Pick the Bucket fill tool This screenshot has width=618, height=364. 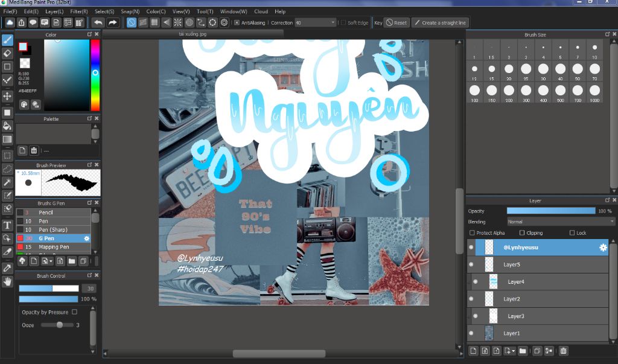tap(7, 126)
